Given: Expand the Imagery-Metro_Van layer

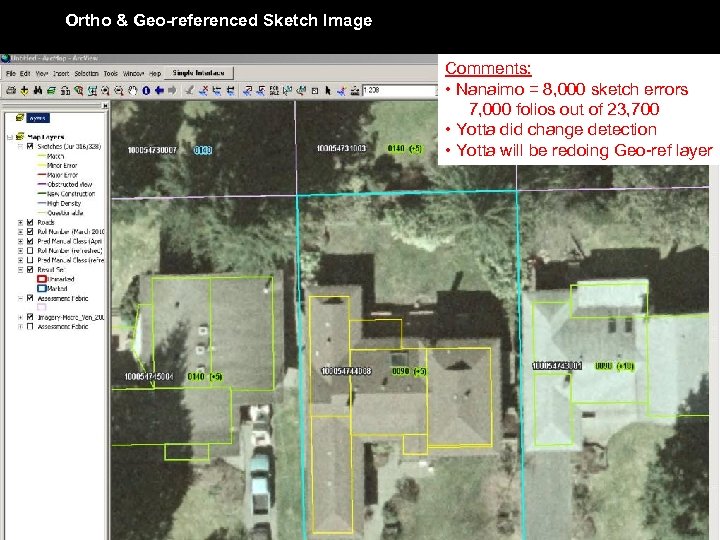Looking at the screenshot, I should click(20, 317).
